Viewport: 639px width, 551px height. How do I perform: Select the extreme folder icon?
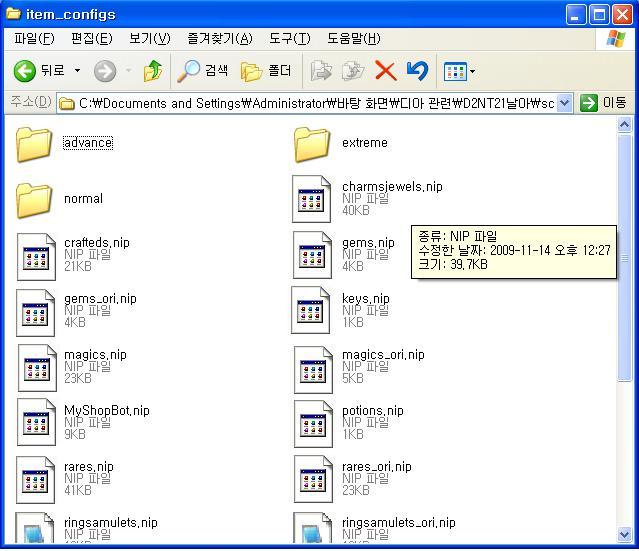(x=312, y=144)
